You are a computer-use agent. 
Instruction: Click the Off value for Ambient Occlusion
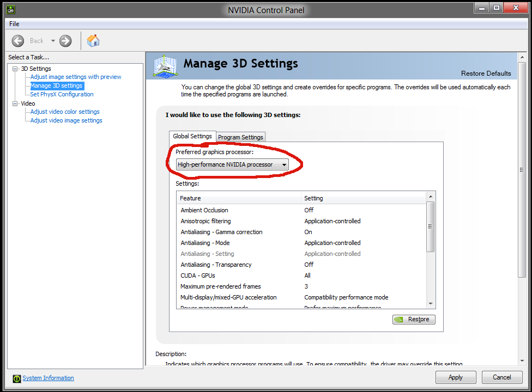309,210
